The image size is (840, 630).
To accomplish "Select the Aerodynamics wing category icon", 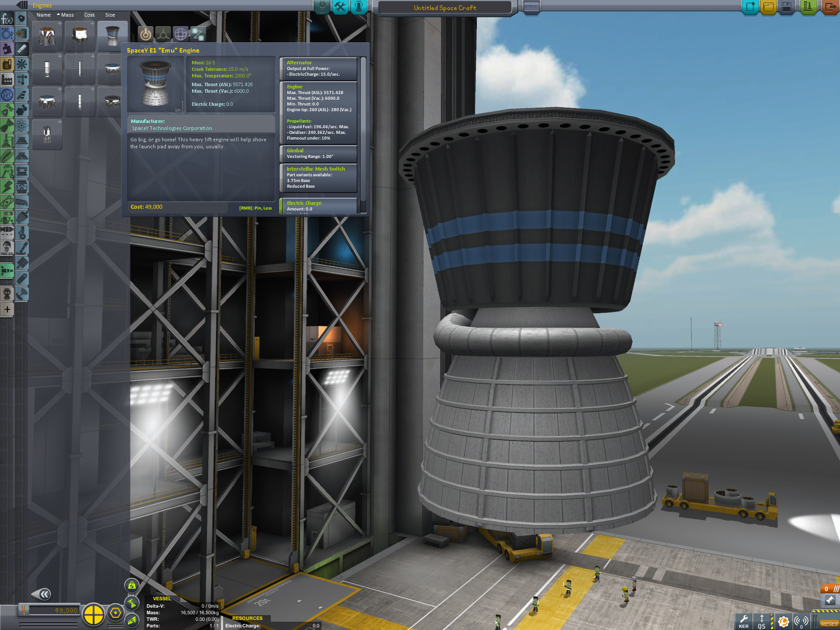I will (x=21, y=95).
